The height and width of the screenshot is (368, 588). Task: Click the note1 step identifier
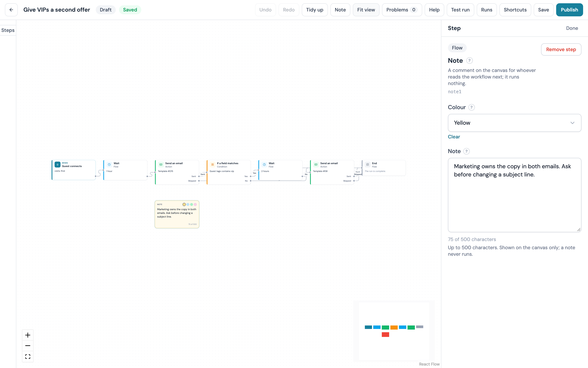pyautogui.click(x=454, y=92)
